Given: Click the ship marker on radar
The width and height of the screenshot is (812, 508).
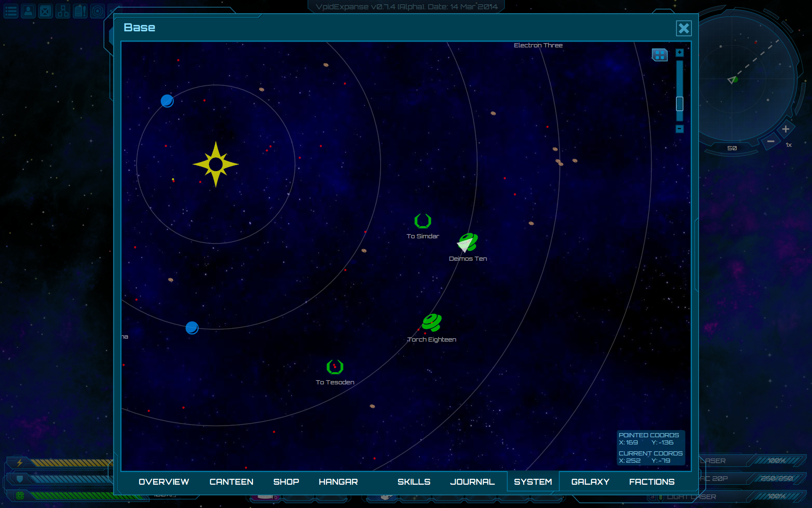Looking at the screenshot, I should pyautogui.click(x=732, y=80).
